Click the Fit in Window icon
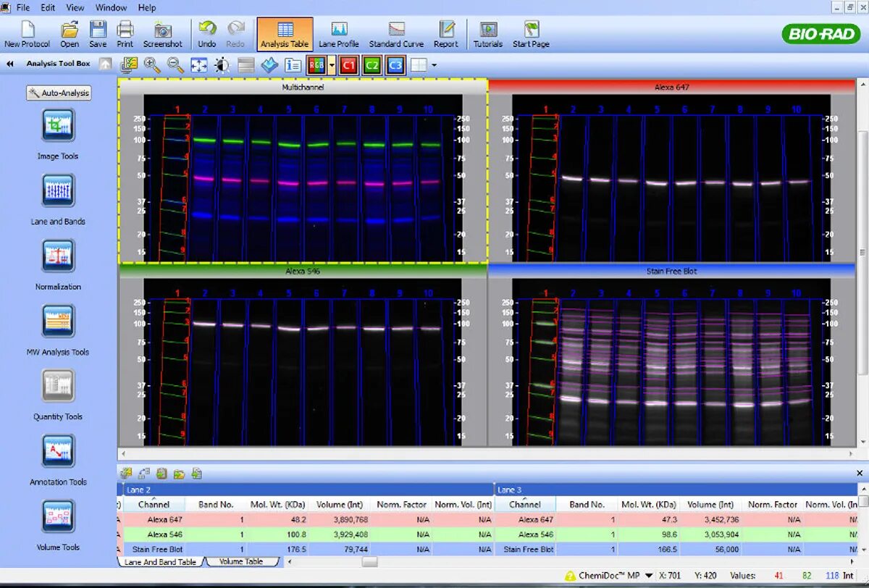869x588 pixels. (x=198, y=64)
